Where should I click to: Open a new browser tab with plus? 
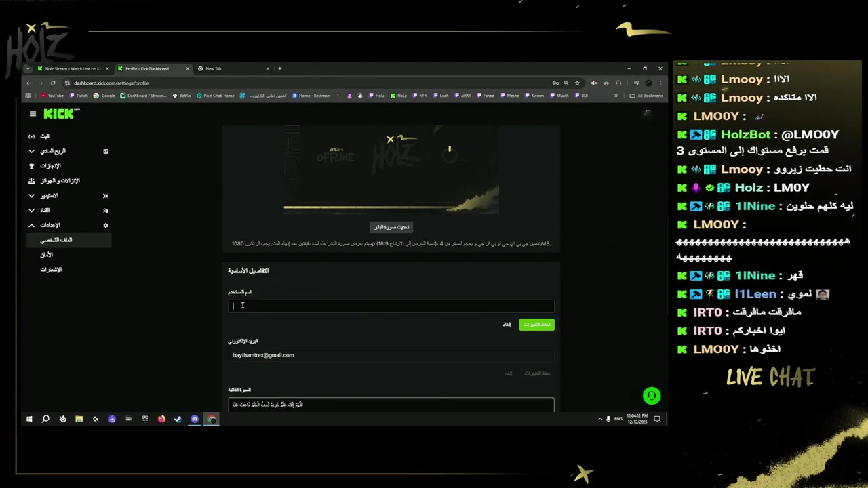[x=279, y=68]
